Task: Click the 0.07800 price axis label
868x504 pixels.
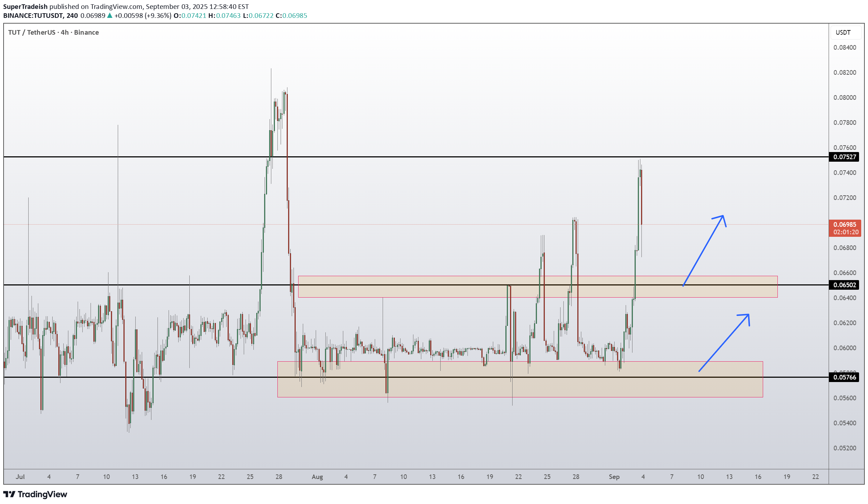Action: [845, 122]
